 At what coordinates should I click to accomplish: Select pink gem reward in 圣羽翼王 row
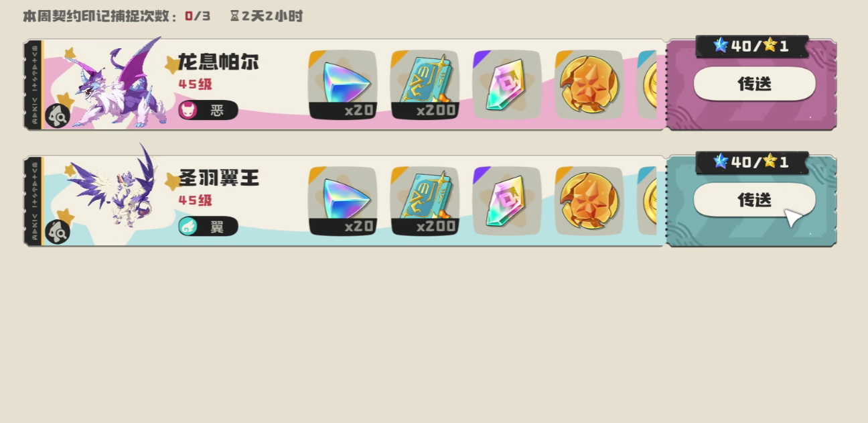[507, 201]
